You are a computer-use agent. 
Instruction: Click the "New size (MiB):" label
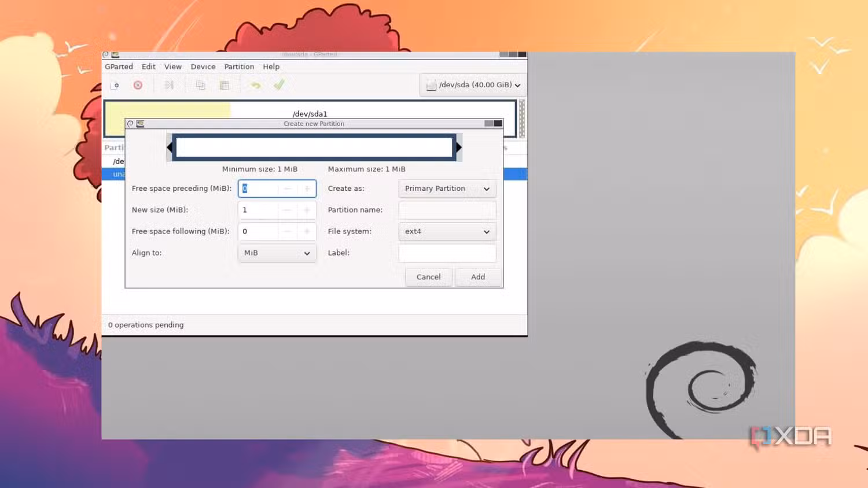click(x=160, y=210)
